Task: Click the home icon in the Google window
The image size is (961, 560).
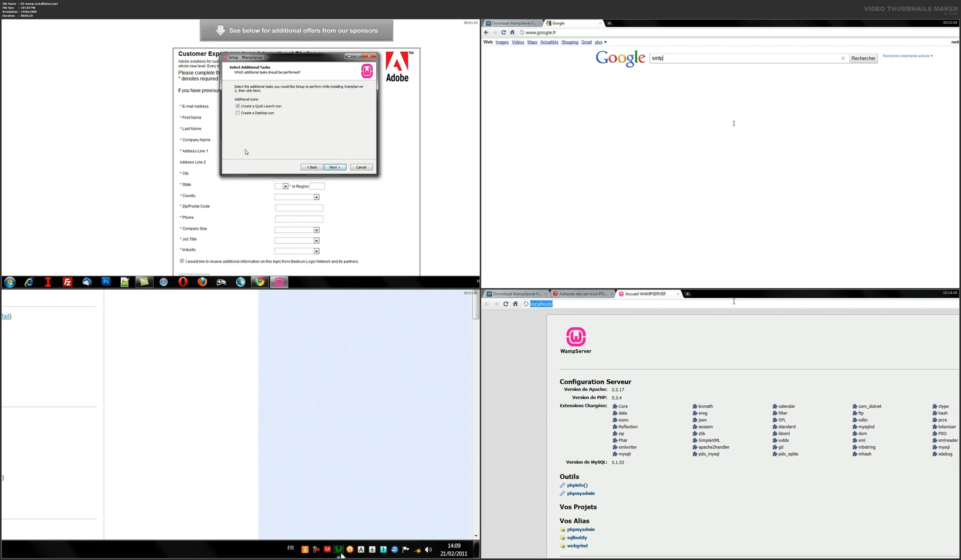Action: pos(512,32)
